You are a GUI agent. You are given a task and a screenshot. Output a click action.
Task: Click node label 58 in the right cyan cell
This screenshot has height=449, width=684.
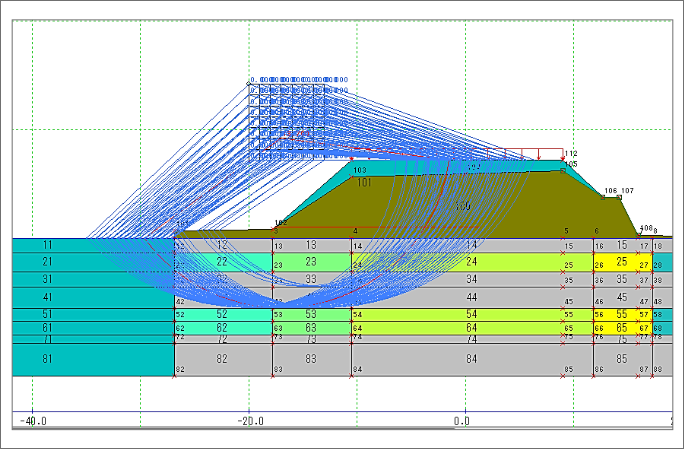tap(658, 315)
